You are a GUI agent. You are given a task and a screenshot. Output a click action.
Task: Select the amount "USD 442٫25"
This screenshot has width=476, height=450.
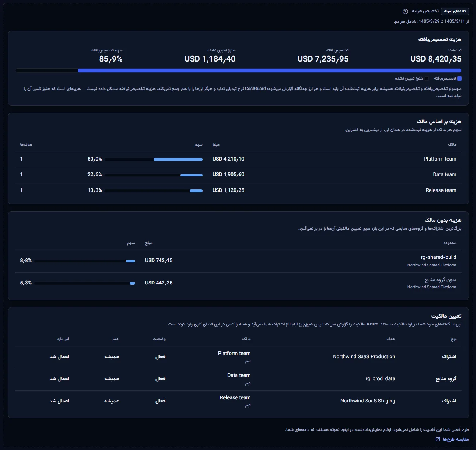point(159,283)
